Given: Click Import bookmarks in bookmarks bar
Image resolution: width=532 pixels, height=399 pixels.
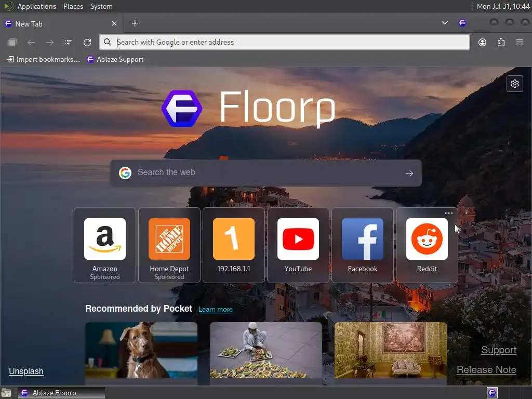Looking at the screenshot, I should 44,59.
